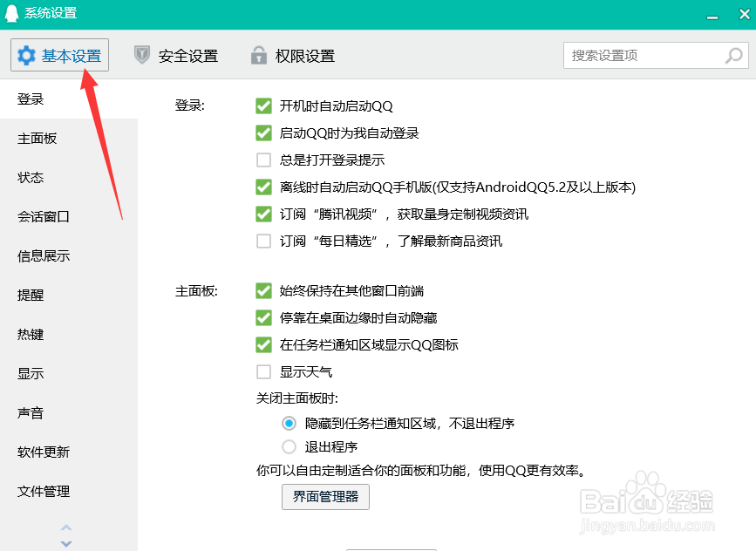This screenshot has width=756, height=551.
Task: Toggle the 订阅“腾讯视频” checkbox
Action: pyautogui.click(x=263, y=214)
